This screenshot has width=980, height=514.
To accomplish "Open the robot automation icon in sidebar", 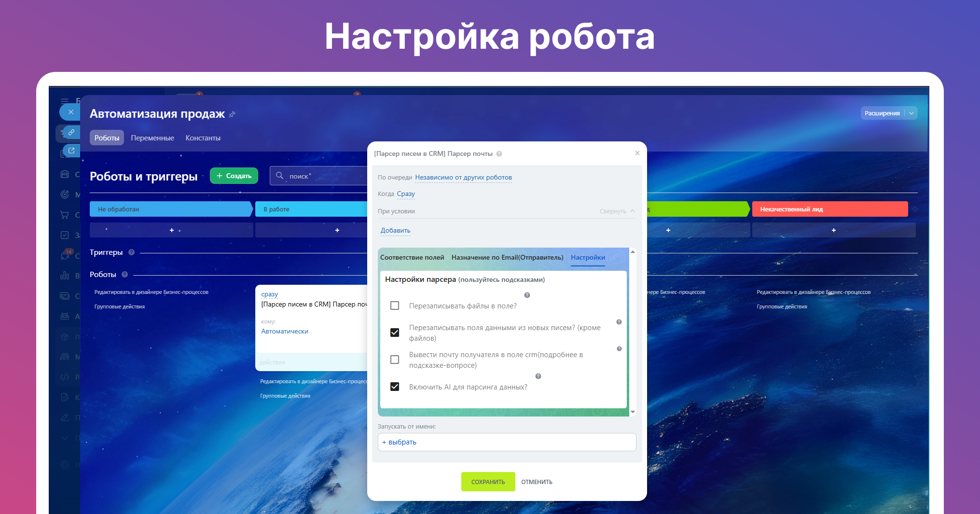I will point(65,316).
